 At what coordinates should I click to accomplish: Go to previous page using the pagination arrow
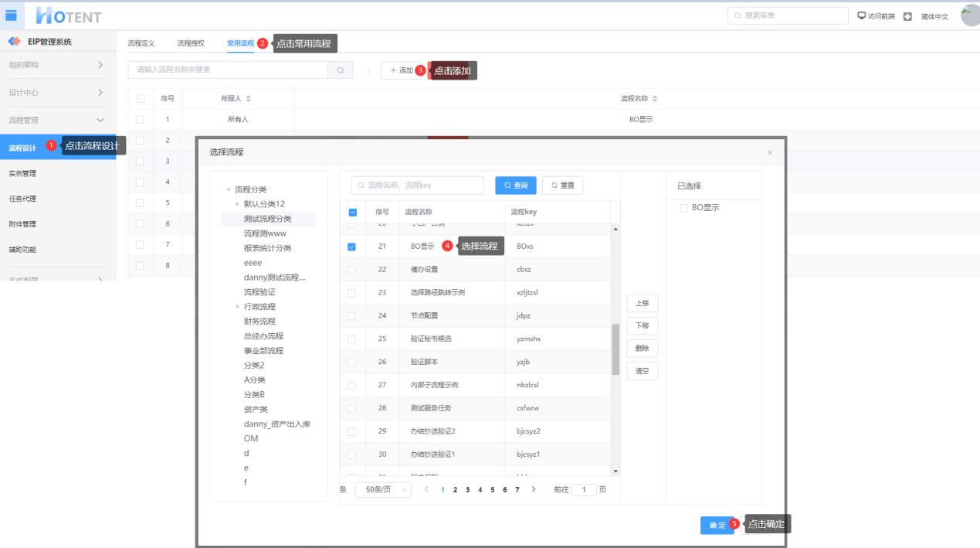click(x=426, y=489)
